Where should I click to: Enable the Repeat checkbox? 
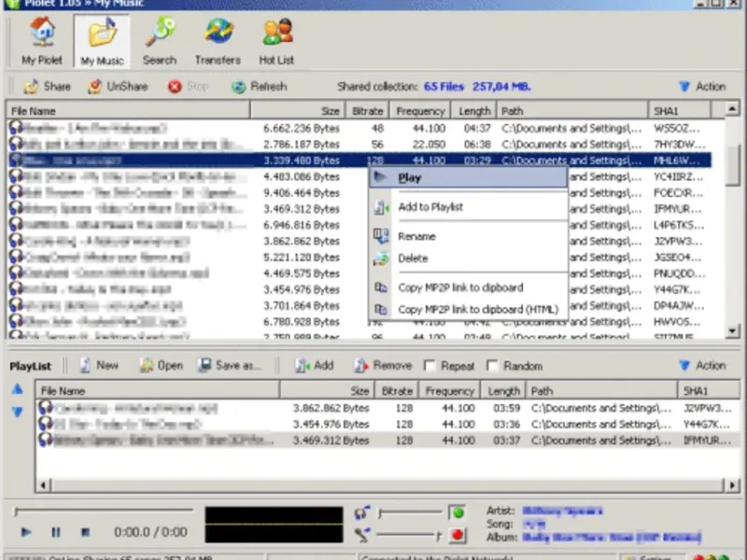[430, 366]
